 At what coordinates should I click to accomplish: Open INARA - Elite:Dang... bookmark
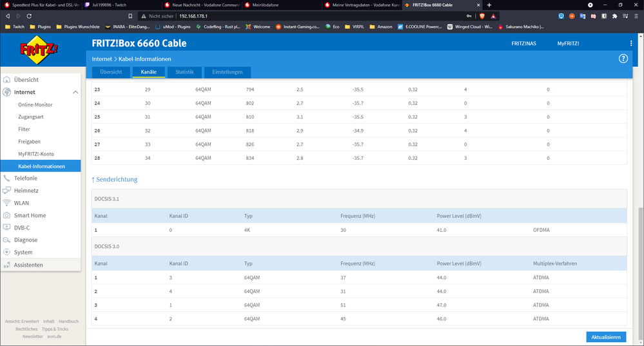128,26
